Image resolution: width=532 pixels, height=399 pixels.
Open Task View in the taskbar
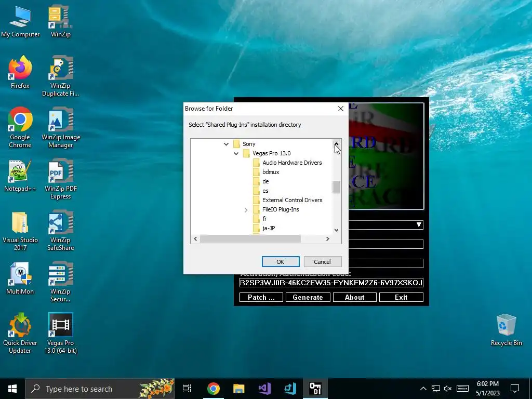click(x=187, y=389)
